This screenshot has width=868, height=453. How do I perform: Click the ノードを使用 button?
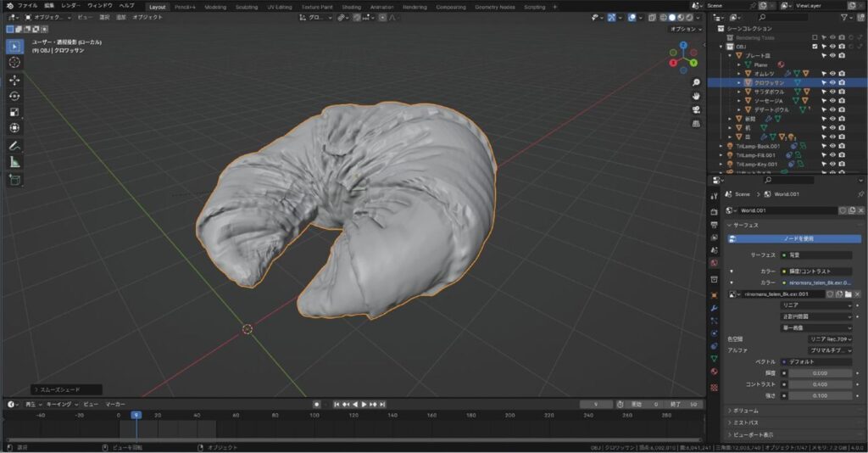pyautogui.click(x=795, y=238)
